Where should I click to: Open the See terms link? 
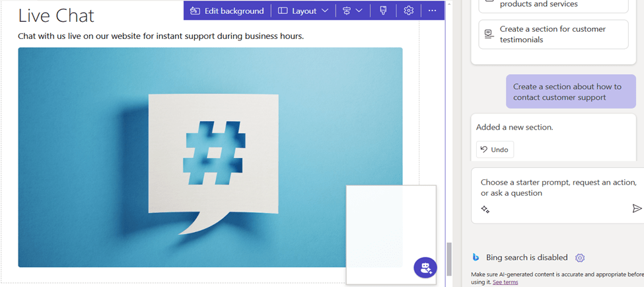tap(505, 282)
